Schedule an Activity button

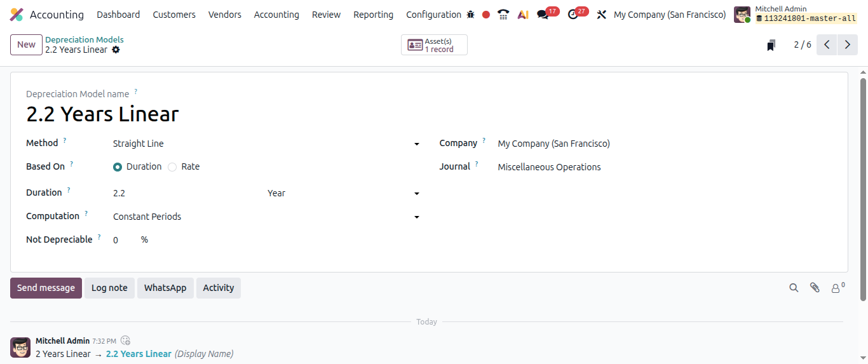pyautogui.click(x=219, y=288)
